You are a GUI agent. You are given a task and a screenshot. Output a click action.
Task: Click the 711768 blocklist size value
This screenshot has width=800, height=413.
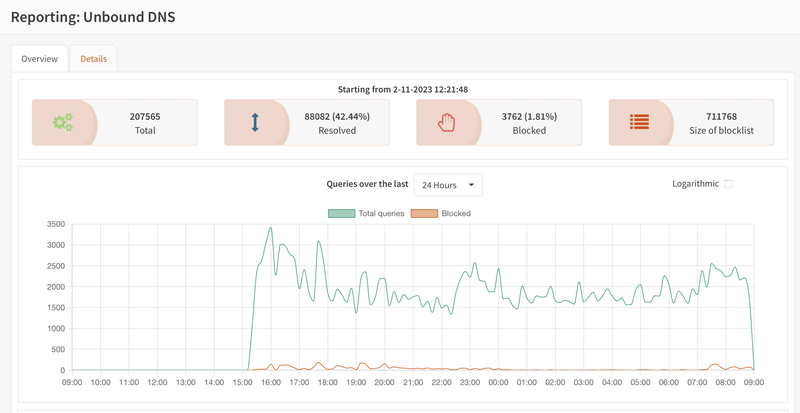coord(721,116)
